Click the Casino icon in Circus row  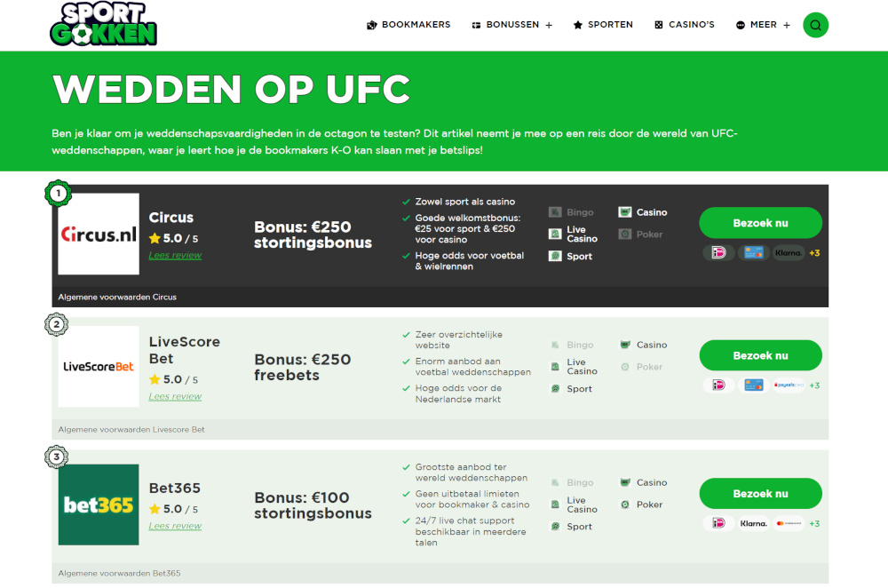pyautogui.click(x=624, y=212)
